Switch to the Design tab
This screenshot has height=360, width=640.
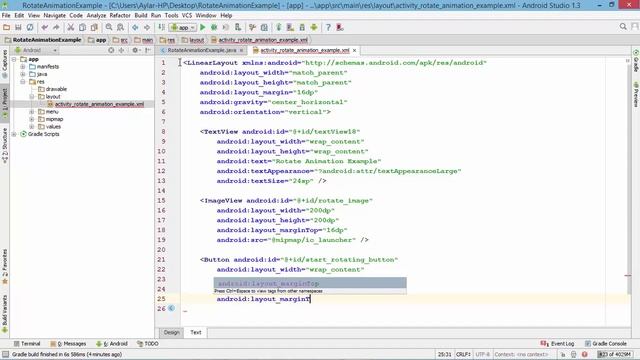tap(171, 333)
